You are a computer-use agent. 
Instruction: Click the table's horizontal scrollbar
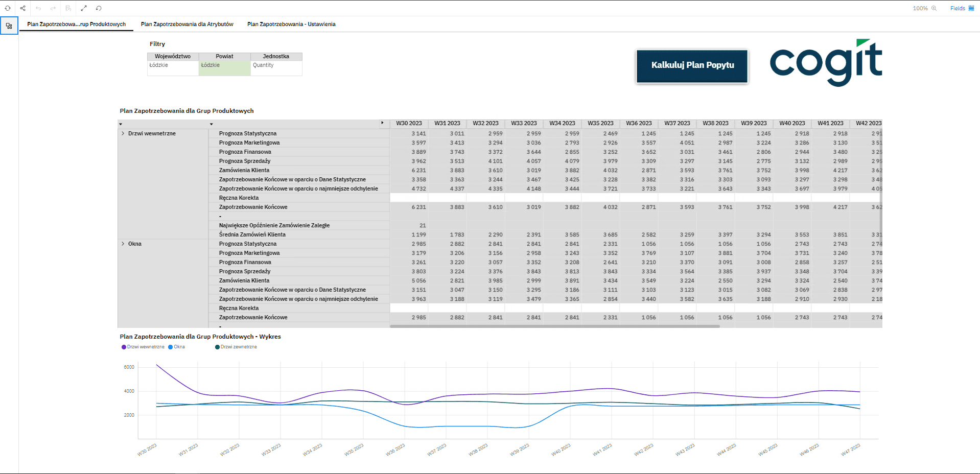coord(554,326)
